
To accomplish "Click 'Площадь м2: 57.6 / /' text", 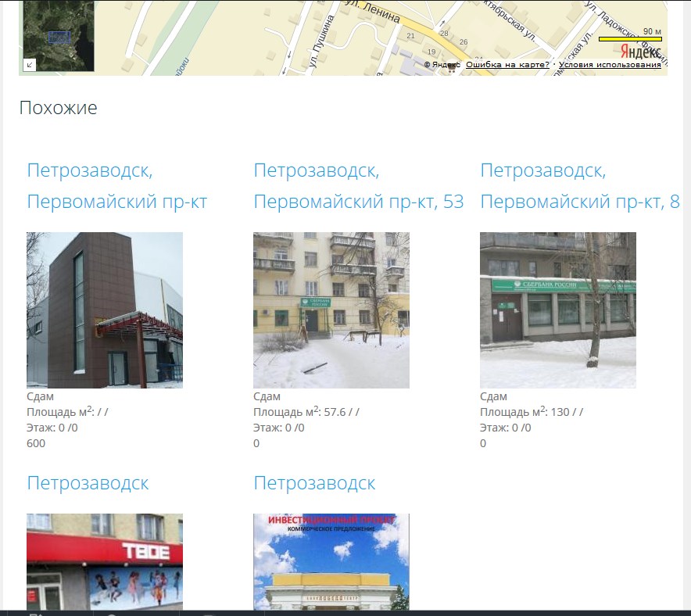I will pyautogui.click(x=306, y=411).
